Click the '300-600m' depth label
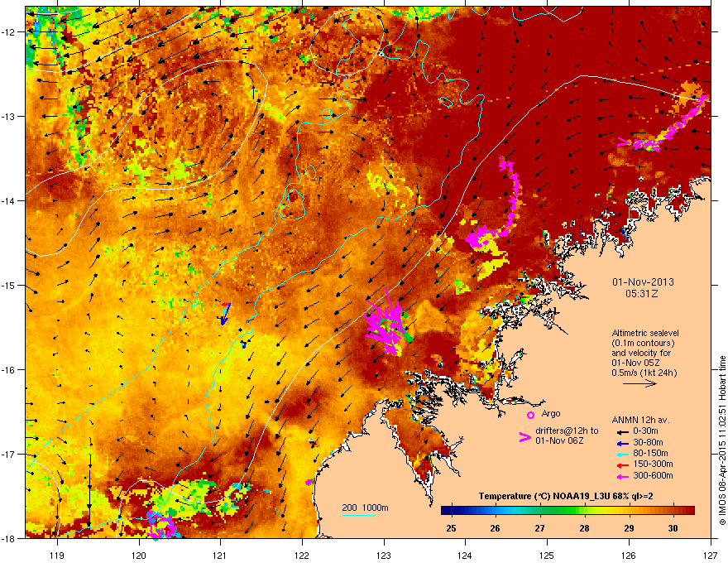Viewport: 728px width, 563px height. pos(653,476)
